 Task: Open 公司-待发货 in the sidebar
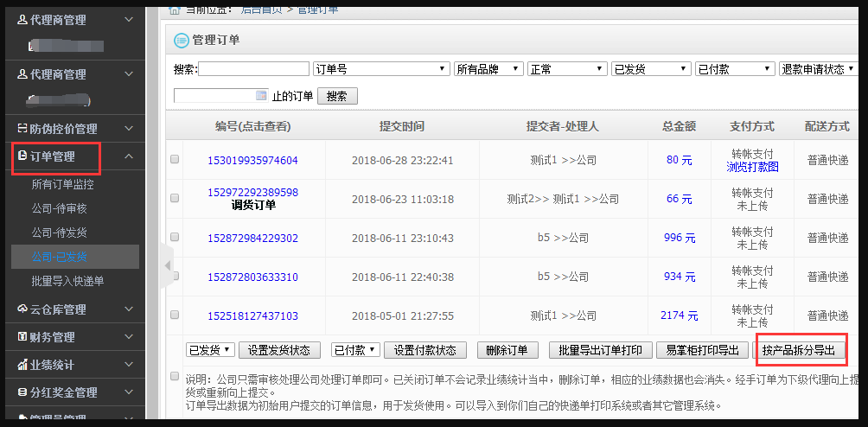point(60,233)
